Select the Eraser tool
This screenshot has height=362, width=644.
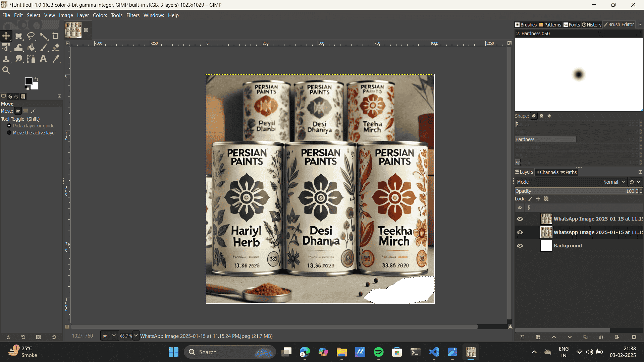click(56, 48)
